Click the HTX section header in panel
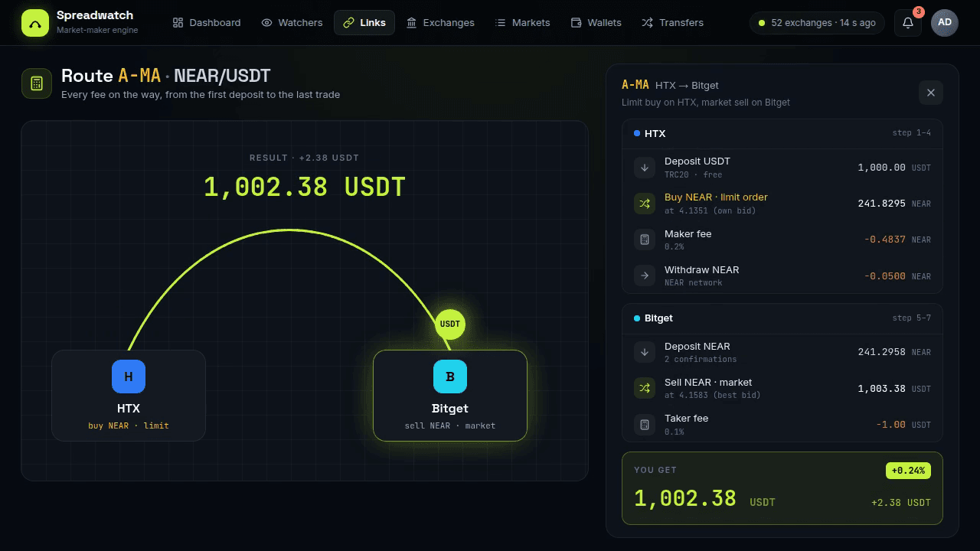The height and width of the screenshot is (551, 980). tap(782, 133)
